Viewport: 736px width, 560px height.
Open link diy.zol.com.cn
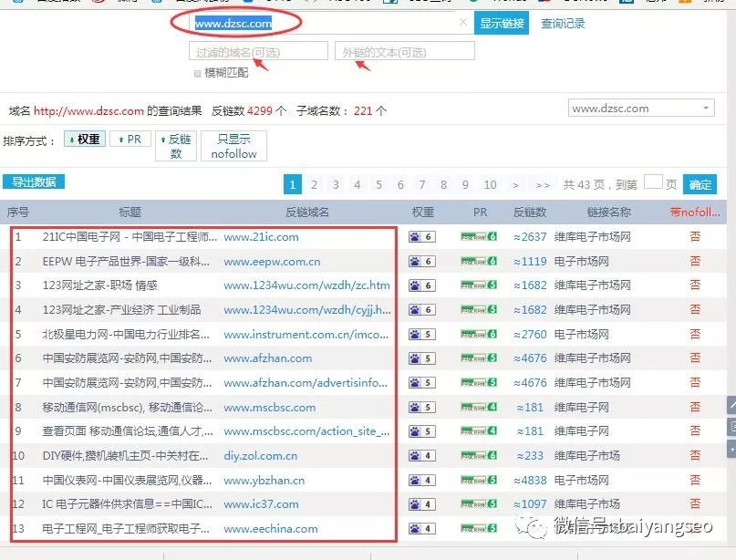point(261,456)
